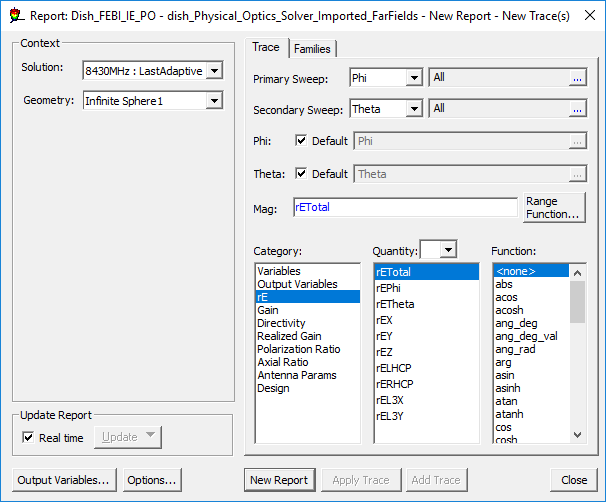
Task: Open Secondary Sweep Theta dropdown
Action: pyautogui.click(x=414, y=108)
